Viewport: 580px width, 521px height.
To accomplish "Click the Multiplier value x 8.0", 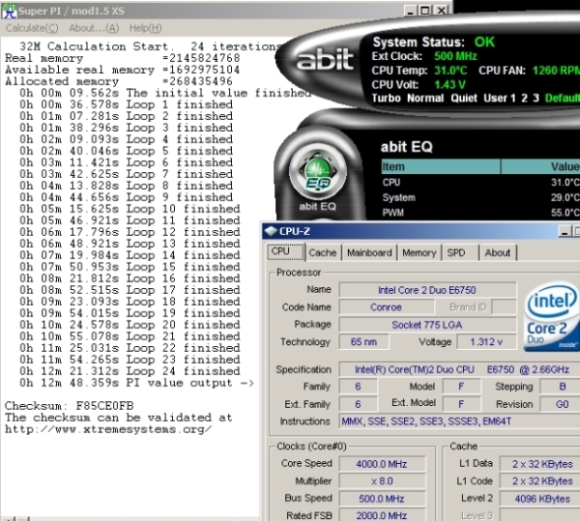I will pyautogui.click(x=382, y=481).
